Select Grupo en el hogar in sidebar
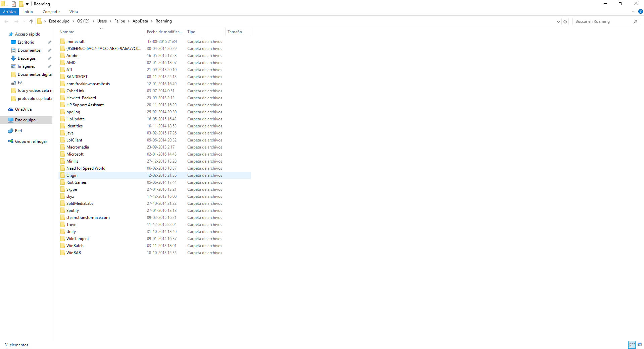The height and width of the screenshot is (349, 644). point(31,141)
